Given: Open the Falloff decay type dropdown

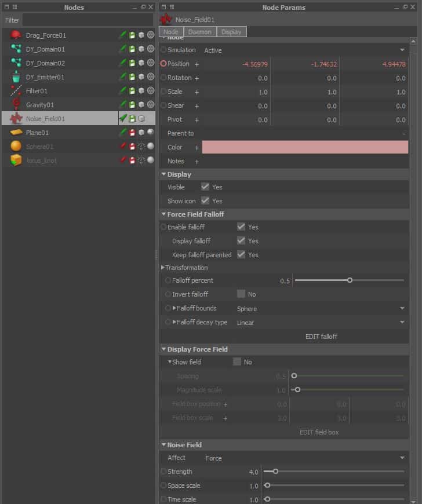Looking at the screenshot, I should click(x=320, y=323).
